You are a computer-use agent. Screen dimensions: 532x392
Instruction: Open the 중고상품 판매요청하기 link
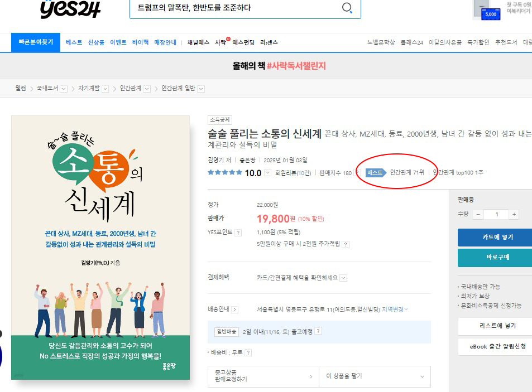point(263,376)
